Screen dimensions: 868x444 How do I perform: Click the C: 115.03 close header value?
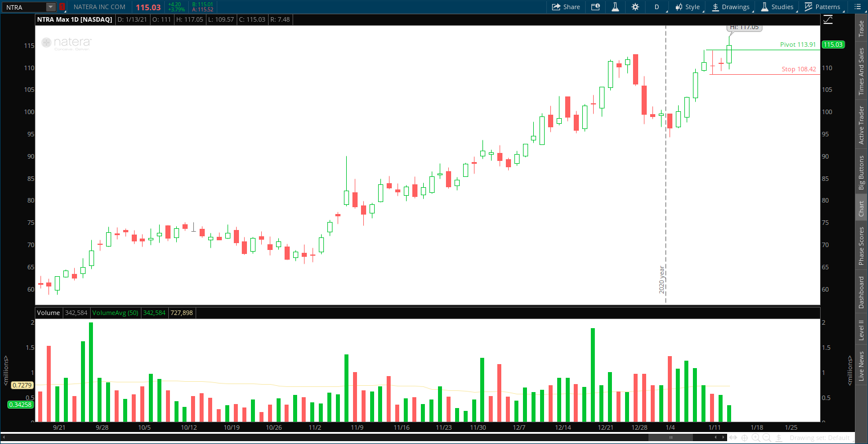click(252, 19)
